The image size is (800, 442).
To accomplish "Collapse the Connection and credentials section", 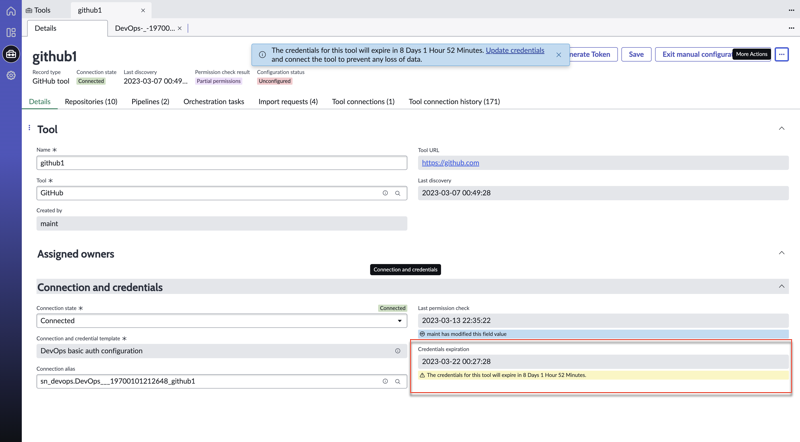I will [782, 287].
